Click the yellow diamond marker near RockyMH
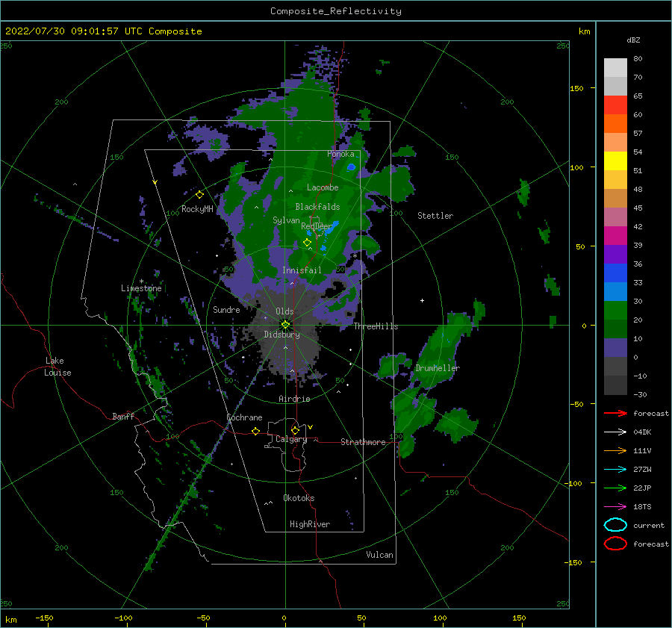 tap(199, 195)
